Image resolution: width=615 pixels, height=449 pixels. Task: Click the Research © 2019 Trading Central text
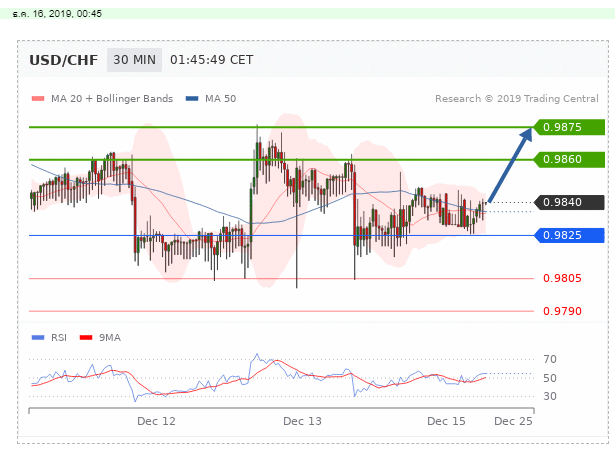[x=517, y=99]
